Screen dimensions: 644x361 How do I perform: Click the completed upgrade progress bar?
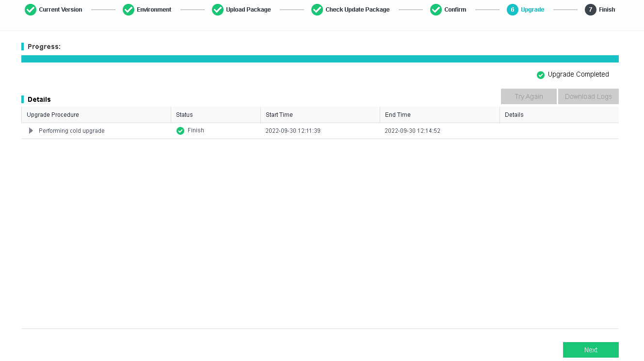[x=320, y=59]
